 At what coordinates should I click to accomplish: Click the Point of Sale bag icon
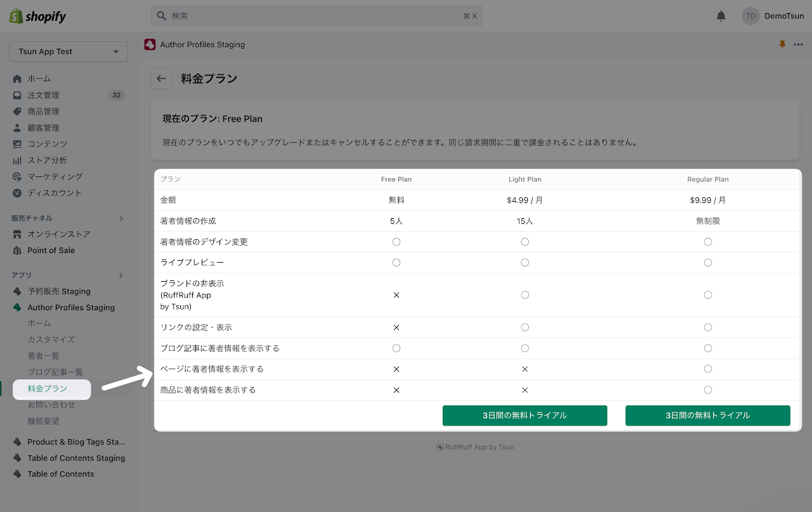tap(17, 251)
